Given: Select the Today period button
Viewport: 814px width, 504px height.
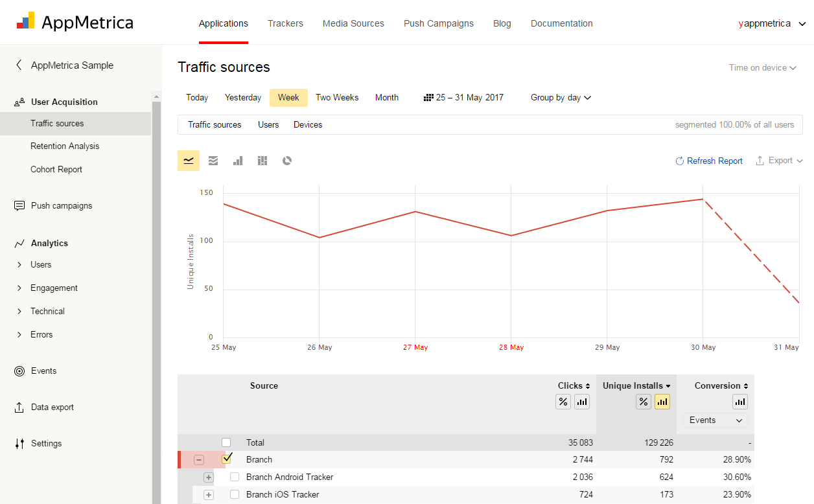Looking at the screenshot, I should coord(197,98).
